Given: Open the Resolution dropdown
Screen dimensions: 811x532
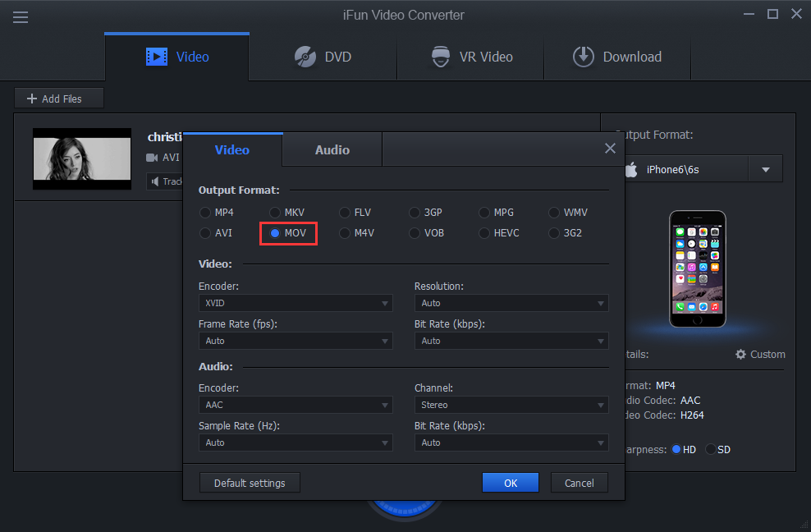Looking at the screenshot, I should pyautogui.click(x=511, y=303).
